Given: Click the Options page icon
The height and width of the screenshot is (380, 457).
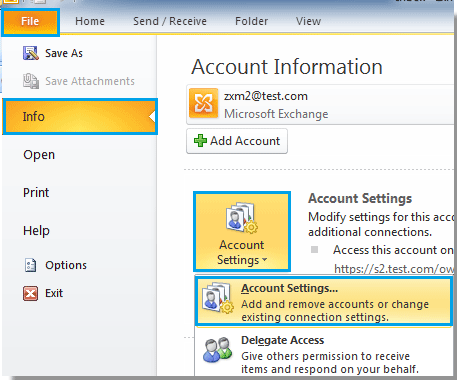Looking at the screenshot, I should coord(30,265).
